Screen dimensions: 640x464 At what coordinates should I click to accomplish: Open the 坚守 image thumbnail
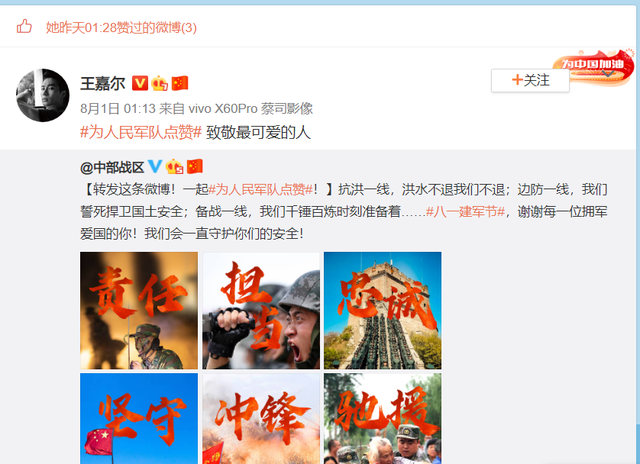pyautogui.click(x=139, y=418)
